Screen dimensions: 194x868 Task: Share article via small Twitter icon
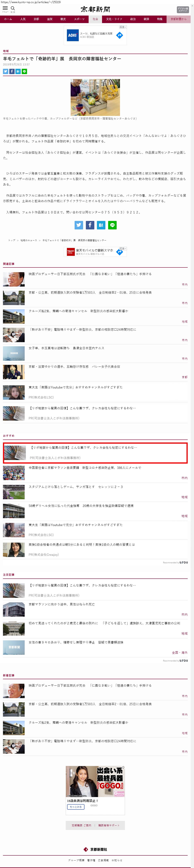(5, 71)
